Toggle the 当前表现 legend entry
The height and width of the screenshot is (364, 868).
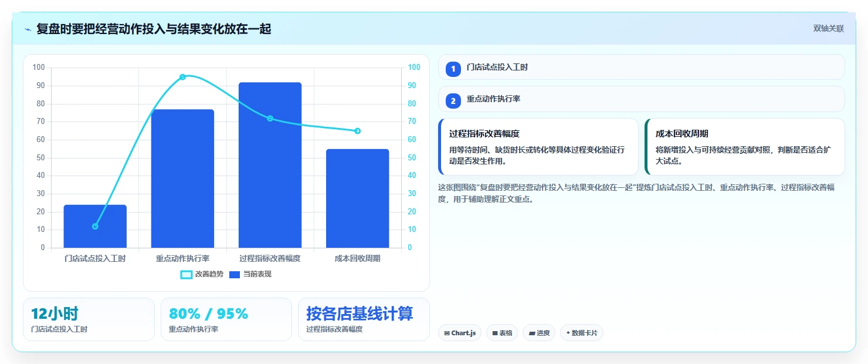tap(250, 274)
